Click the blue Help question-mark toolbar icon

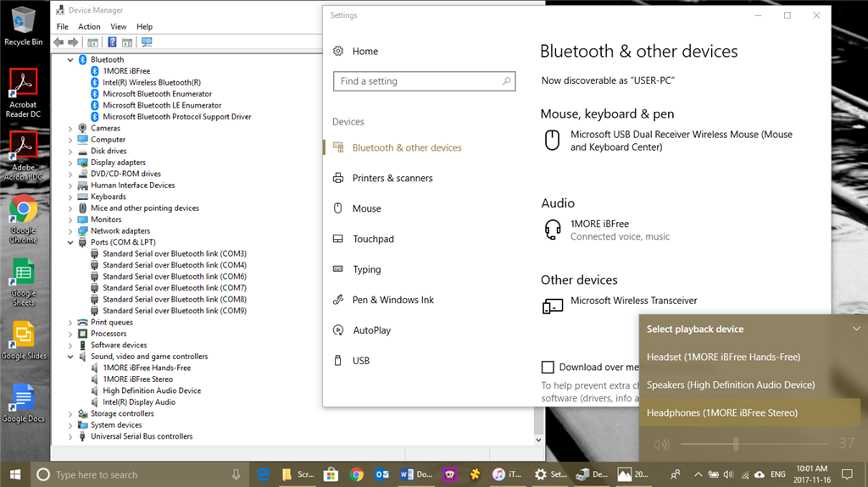pos(112,42)
